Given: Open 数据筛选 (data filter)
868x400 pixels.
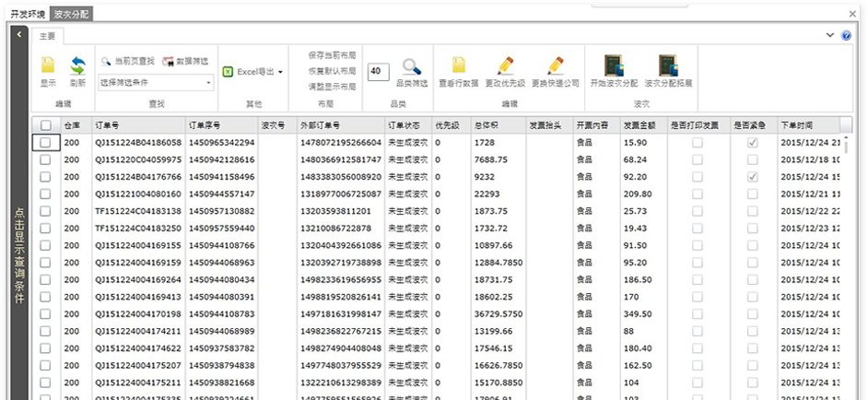Looking at the screenshot, I should 185,61.
